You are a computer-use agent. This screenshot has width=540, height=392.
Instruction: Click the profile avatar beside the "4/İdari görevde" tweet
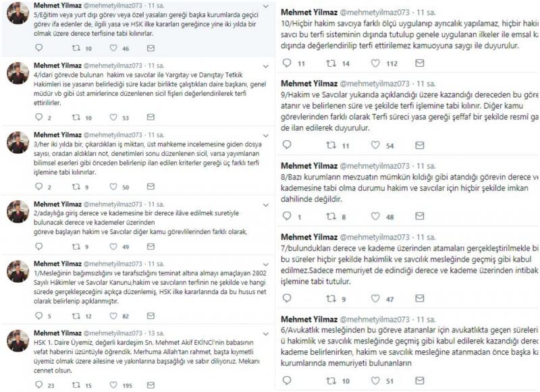(x=18, y=72)
